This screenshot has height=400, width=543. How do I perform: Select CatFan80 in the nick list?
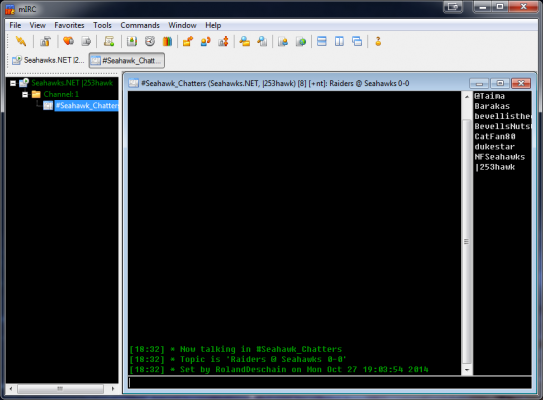tap(495, 136)
